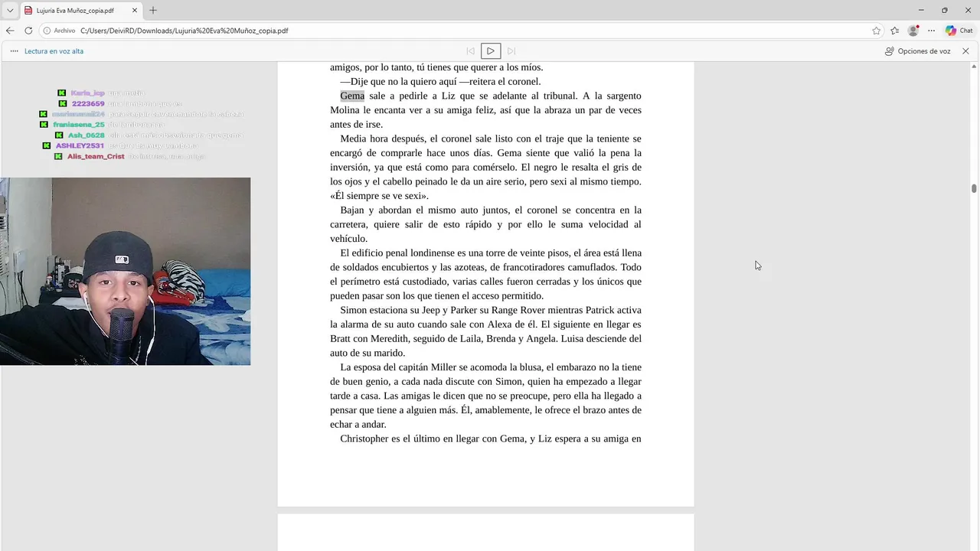
Task: Click chat username Ash_0628
Action: tap(86, 135)
